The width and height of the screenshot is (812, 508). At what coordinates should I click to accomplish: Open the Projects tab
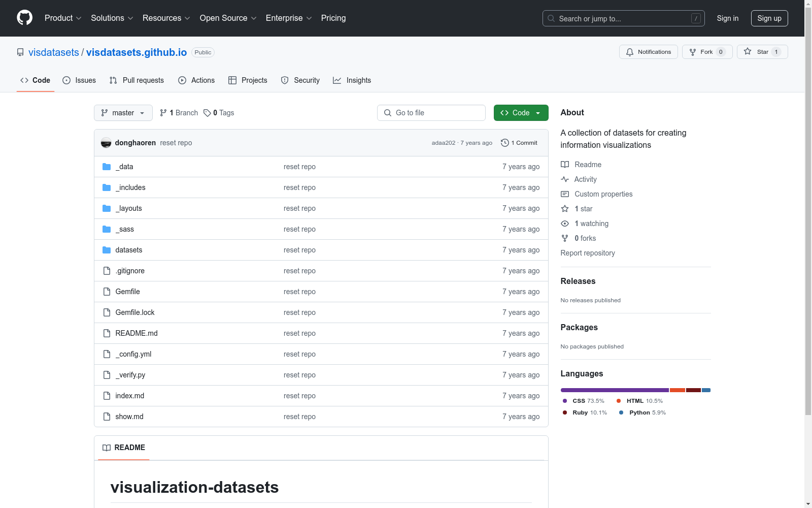click(248, 80)
